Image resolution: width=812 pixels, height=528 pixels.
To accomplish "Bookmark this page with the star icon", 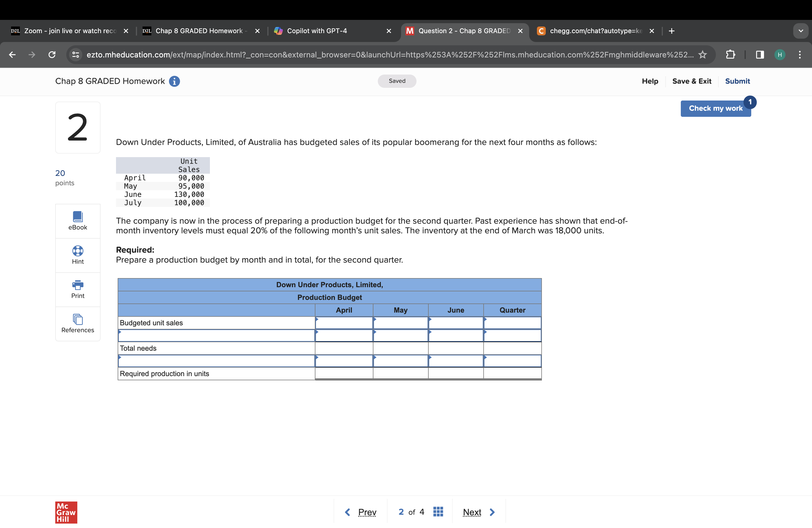I will coord(702,55).
